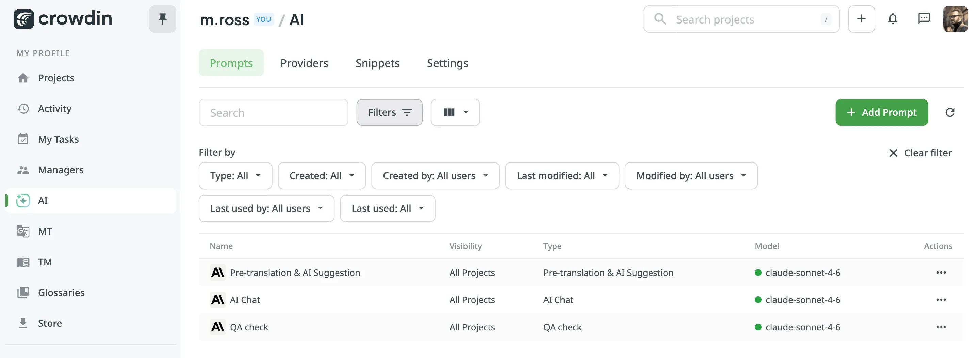The image size is (980, 358).
Task: Select the MT sidebar icon
Action: click(23, 231)
